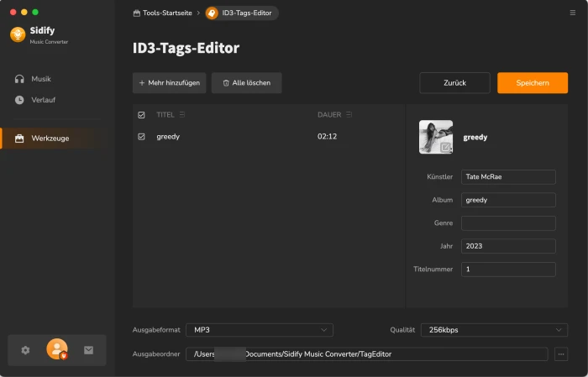Open the hamburger menu at top right
The image size is (588, 377).
tap(573, 13)
